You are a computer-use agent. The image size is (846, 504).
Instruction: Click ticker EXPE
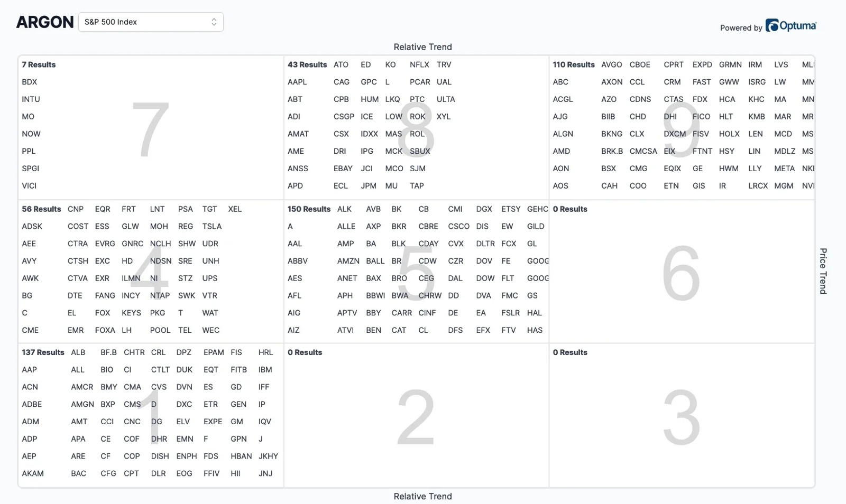(213, 422)
